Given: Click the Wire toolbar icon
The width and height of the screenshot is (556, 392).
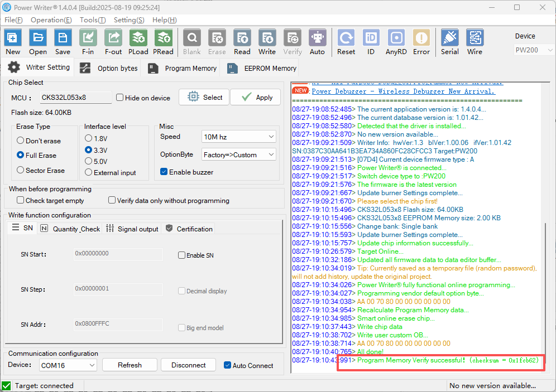Looking at the screenshot, I should click(x=475, y=38).
